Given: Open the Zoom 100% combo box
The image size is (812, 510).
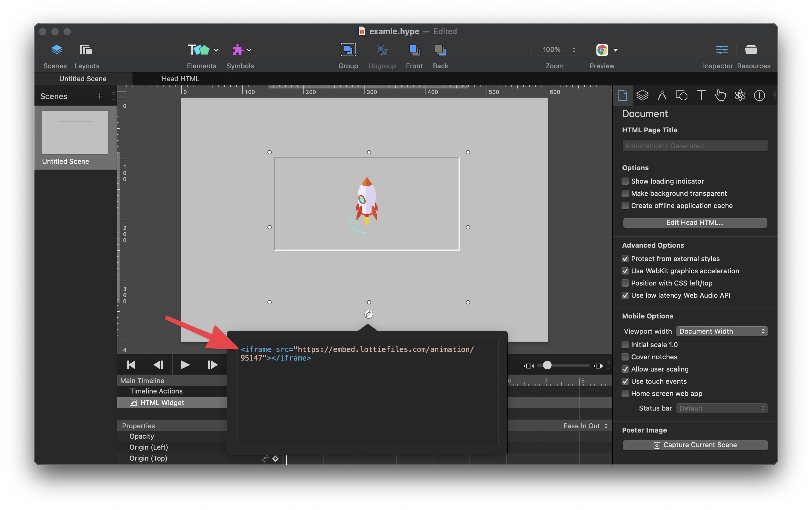Looking at the screenshot, I should pos(554,50).
